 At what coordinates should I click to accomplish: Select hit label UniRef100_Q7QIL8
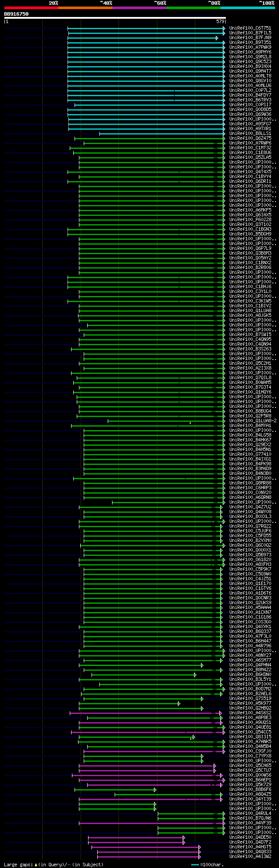coord(250,378)
